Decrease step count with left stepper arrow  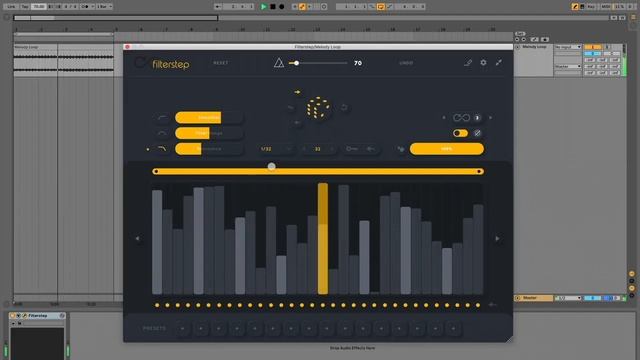[304, 149]
